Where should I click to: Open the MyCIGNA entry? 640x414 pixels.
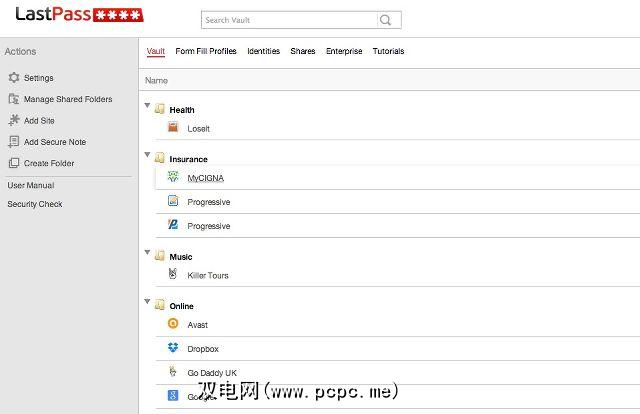click(x=206, y=178)
